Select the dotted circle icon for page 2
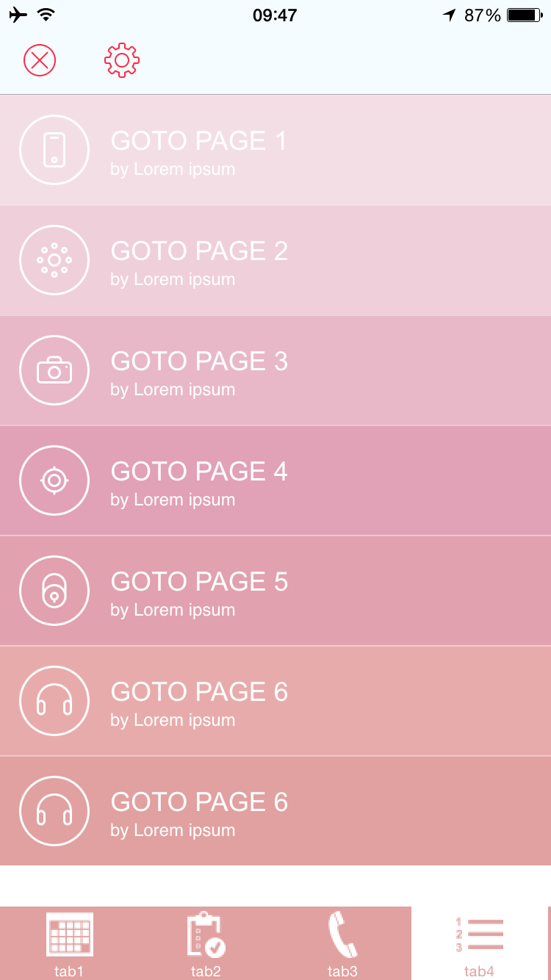The height and width of the screenshot is (980, 551). (x=54, y=260)
